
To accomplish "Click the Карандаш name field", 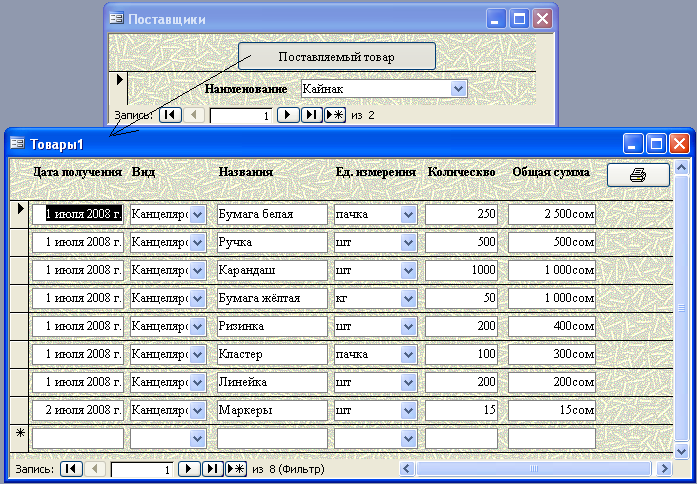I will pyautogui.click(x=272, y=270).
